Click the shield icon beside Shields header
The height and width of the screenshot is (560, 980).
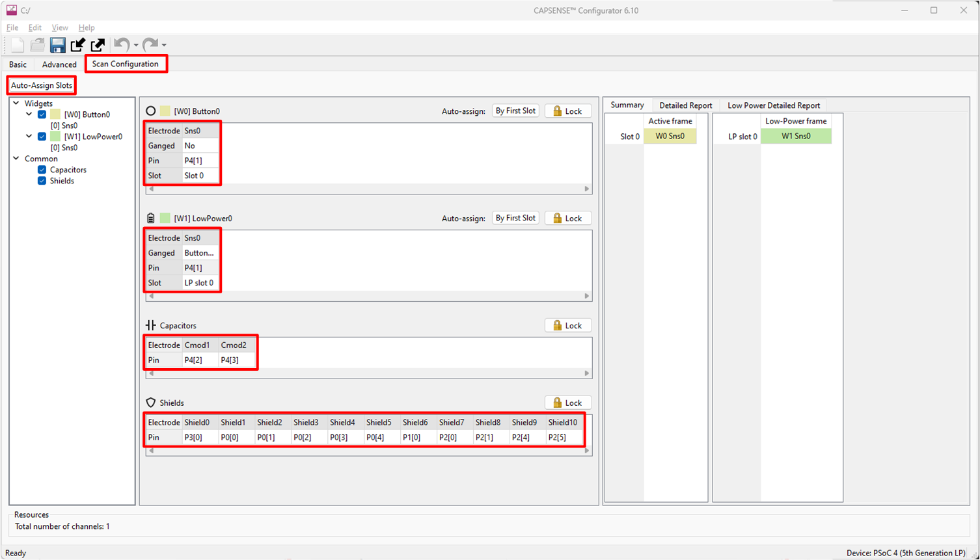click(x=151, y=403)
